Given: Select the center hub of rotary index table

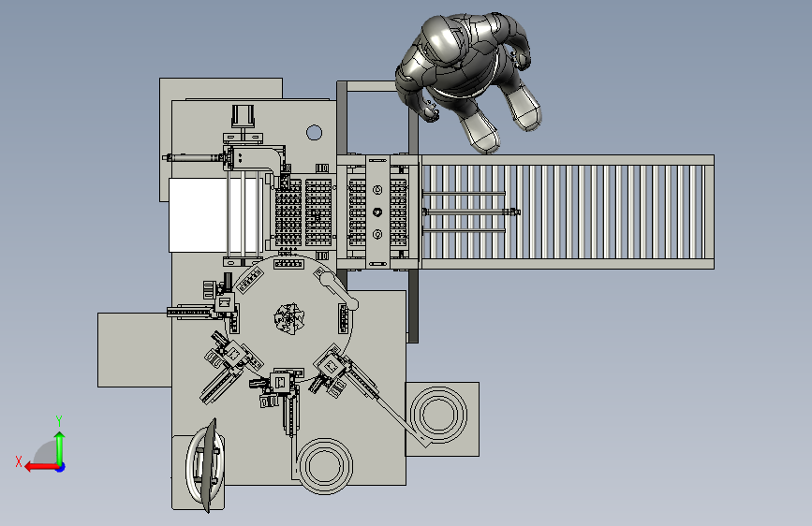Looking at the screenshot, I should click(289, 318).
